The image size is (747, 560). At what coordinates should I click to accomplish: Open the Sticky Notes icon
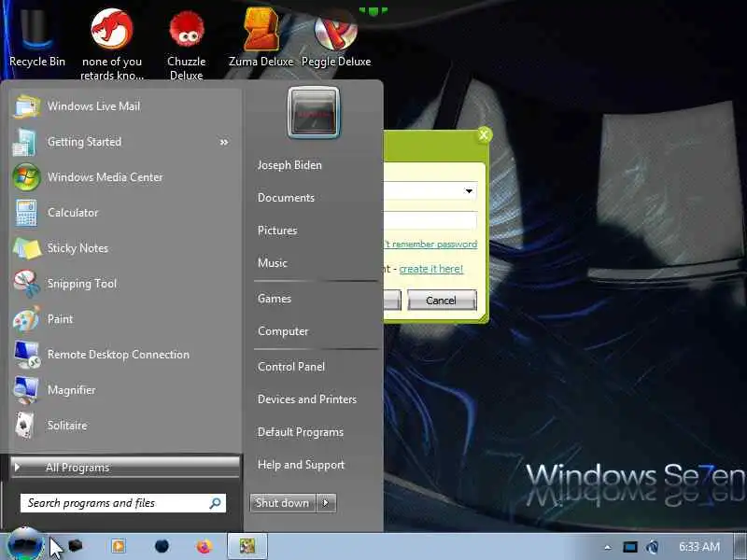[27, 248]
